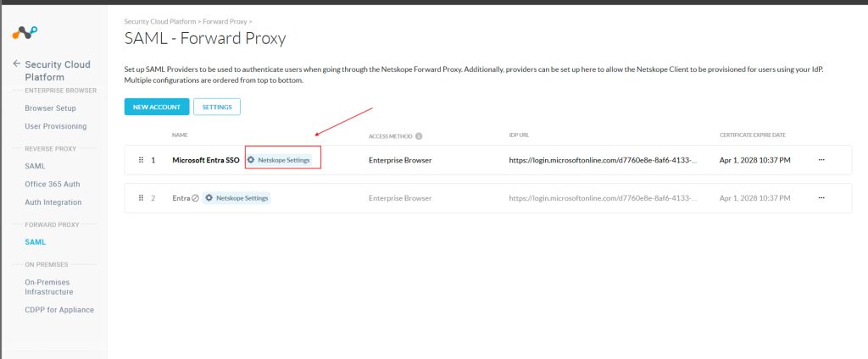Click the NEW ACCOUNT button
This screenshot has height=359, width=868.
point(157,107)
